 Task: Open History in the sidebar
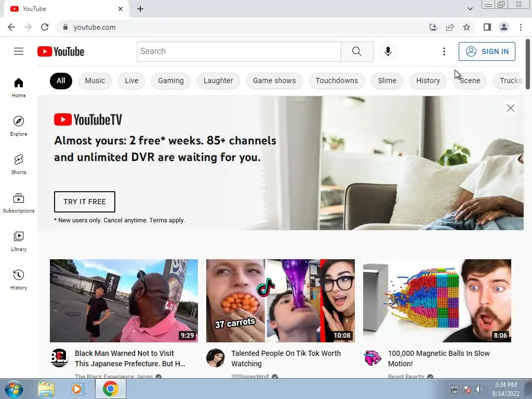tap(19, 280)
